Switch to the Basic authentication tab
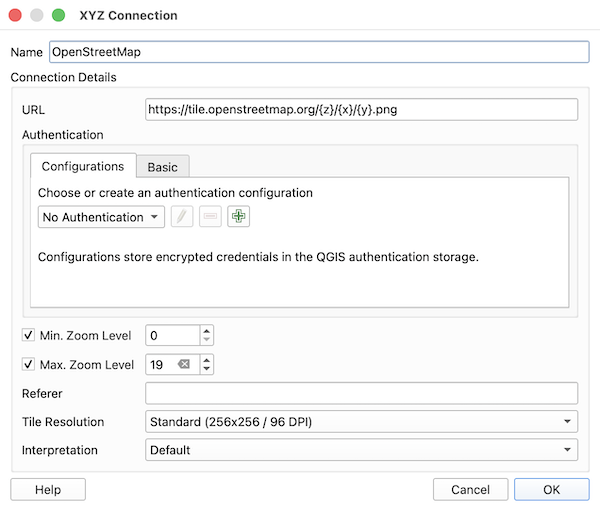This screenshot has width=600, height=511. tap(163, 167)
